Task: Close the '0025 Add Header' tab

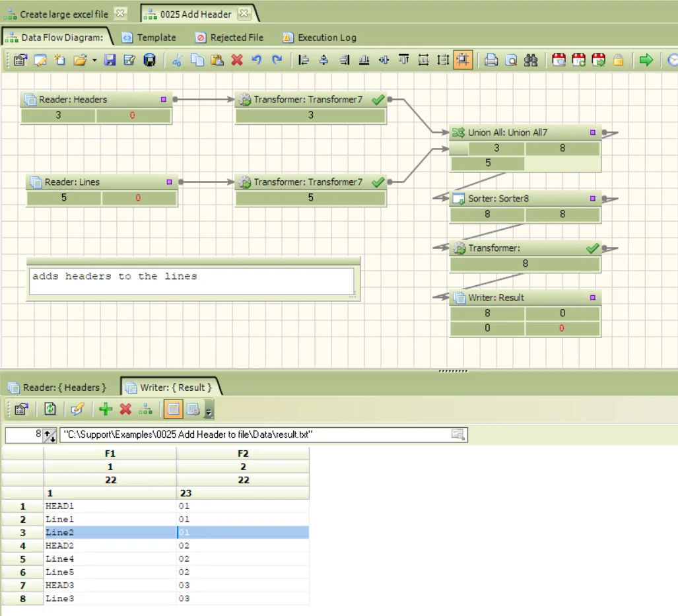Action: (x=244, y=13)
